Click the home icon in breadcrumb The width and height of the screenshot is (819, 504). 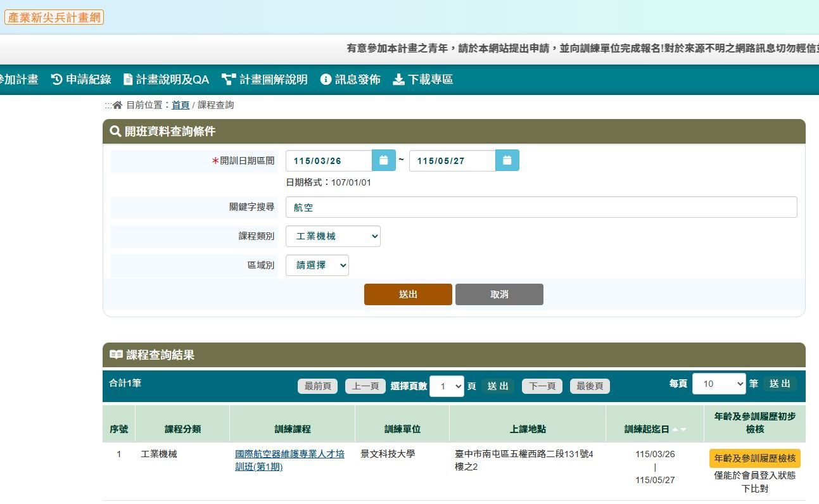(117, 105)
